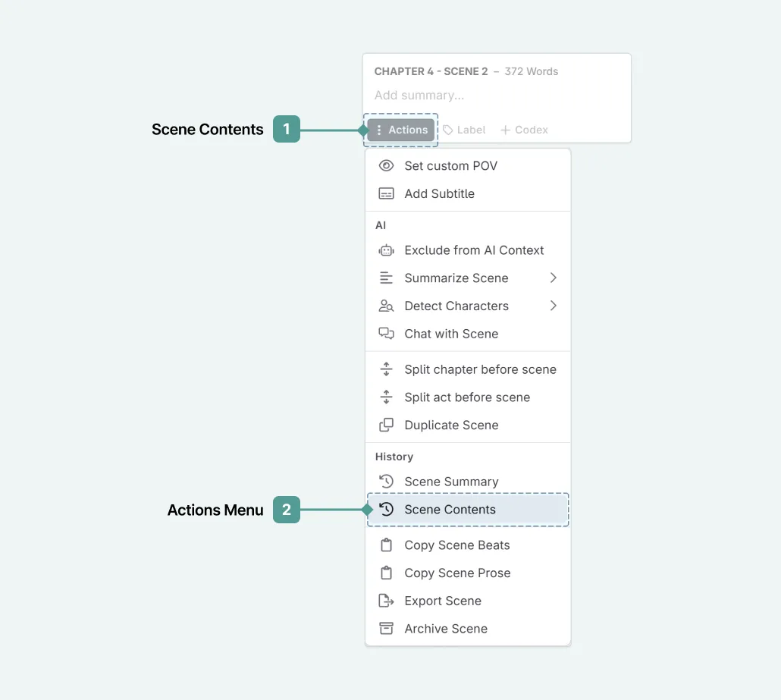The height and width of the screenshot is (700, 781).
Task: Open the Detect Characters submenu
Action: 553,306
